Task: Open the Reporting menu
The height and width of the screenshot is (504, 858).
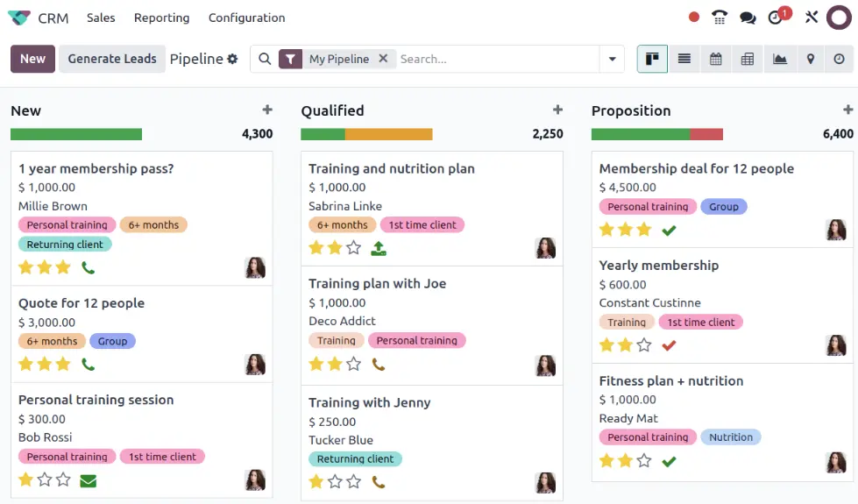Action: tap(161, 18)
